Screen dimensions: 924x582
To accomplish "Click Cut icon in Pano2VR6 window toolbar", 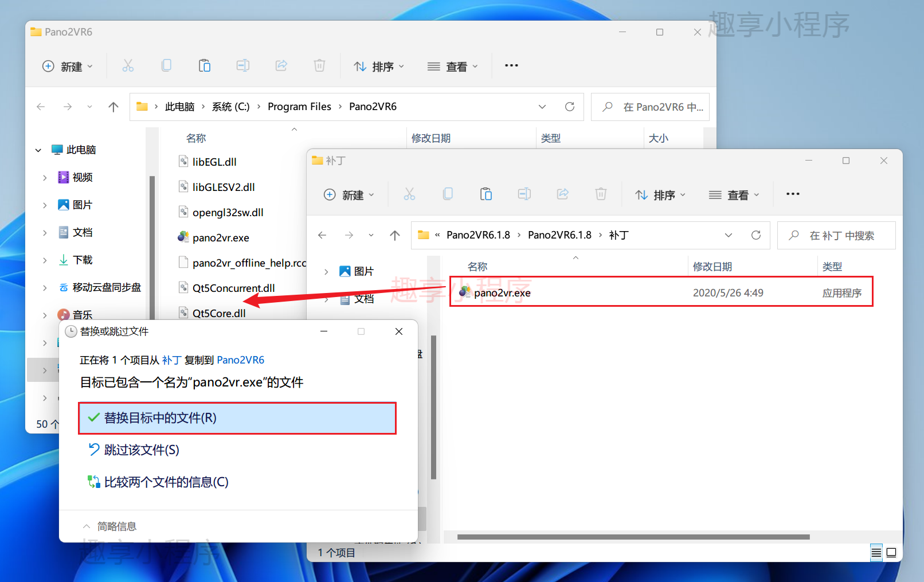I will [x=128, y=66].
